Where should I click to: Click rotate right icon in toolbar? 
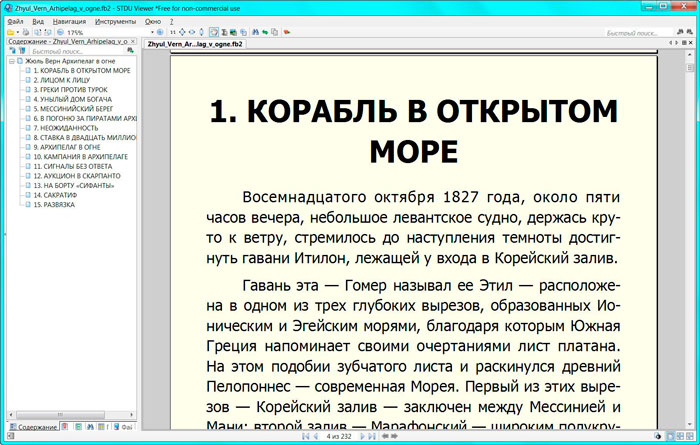click(48, 32)
